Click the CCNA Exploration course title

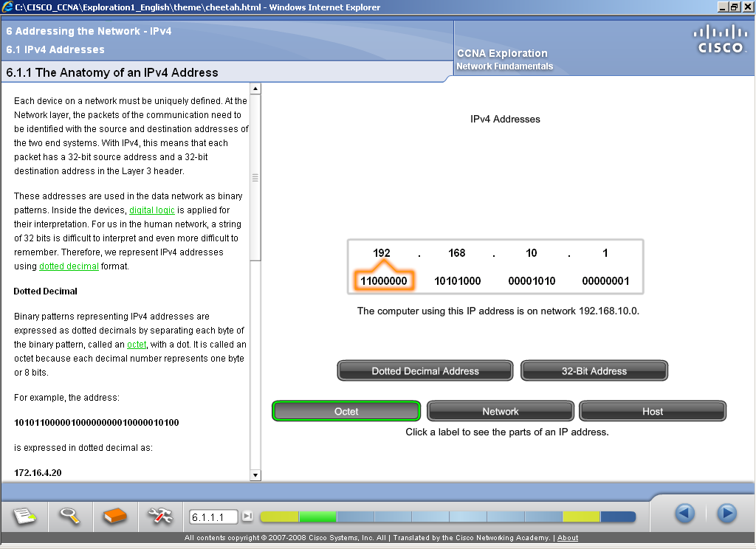502,54
